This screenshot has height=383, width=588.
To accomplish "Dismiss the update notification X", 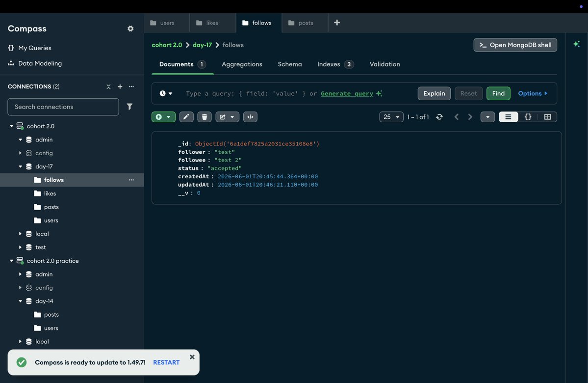I will 192,357.
